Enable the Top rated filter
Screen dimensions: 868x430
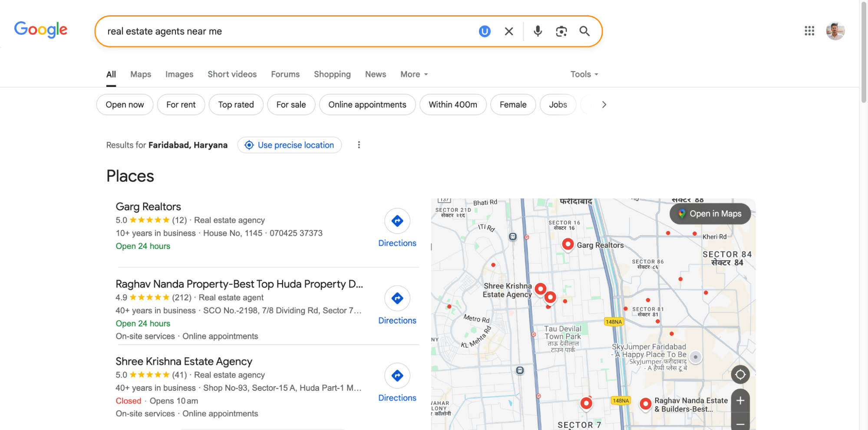[236, 104]
